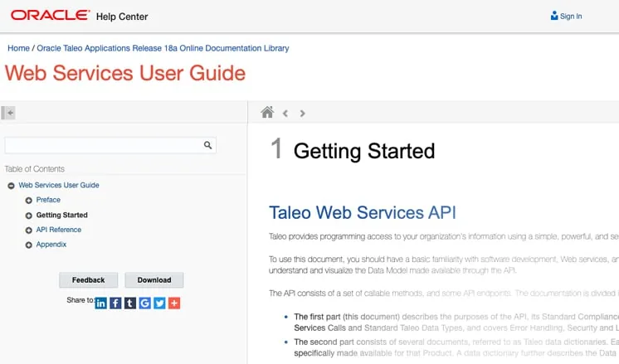This screenshot has width=619, height=364.
Task: Click the Taleo Web Services API heading
Action: [x=363, y=212]
